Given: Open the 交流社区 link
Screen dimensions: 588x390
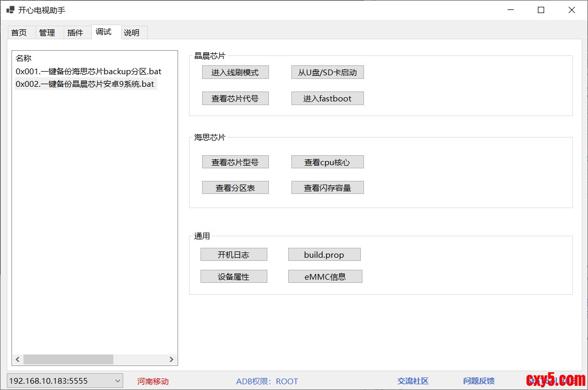Looking at the screenshot, I should (413, 381).
